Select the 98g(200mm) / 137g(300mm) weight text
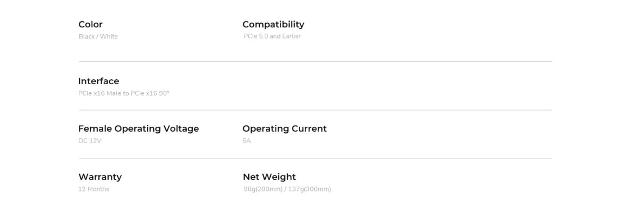Image resolution: width=644 pixels, height=211 pixels. point(287,189)
